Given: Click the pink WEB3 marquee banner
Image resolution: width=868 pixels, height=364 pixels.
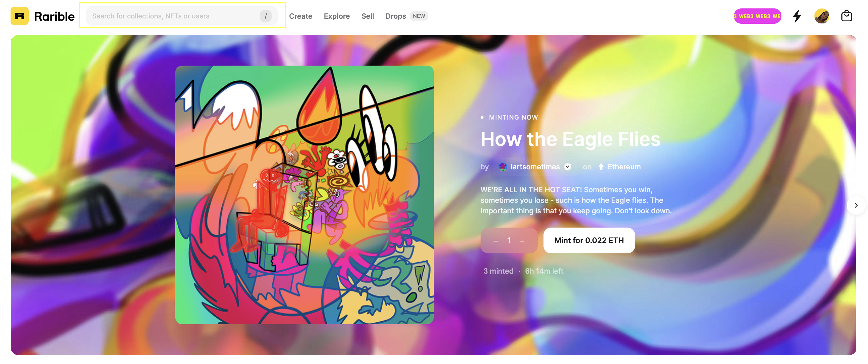Looking at the screenshot, I should (757, 16).
